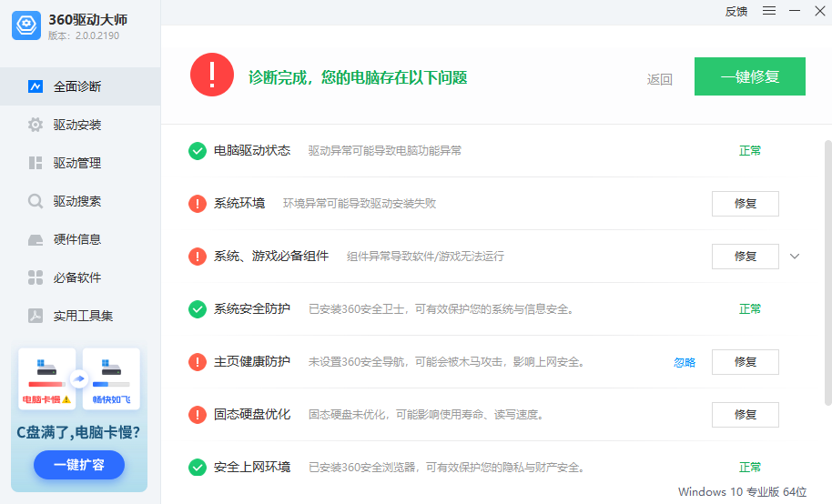Click 修复 button for 系统、游戏必备组件
Screen dimensions: 832x504
coord(745,257)
